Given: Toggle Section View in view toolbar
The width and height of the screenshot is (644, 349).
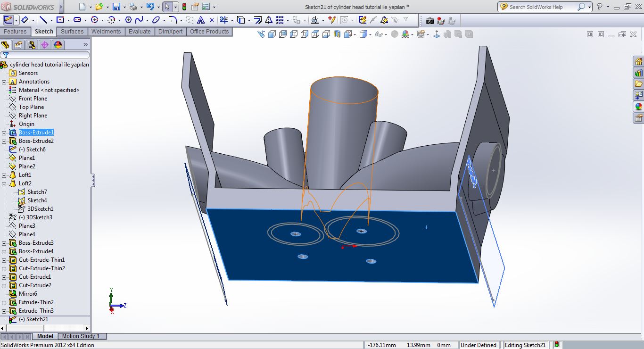Looking at the screenshot, I should (x=337, y=34).
